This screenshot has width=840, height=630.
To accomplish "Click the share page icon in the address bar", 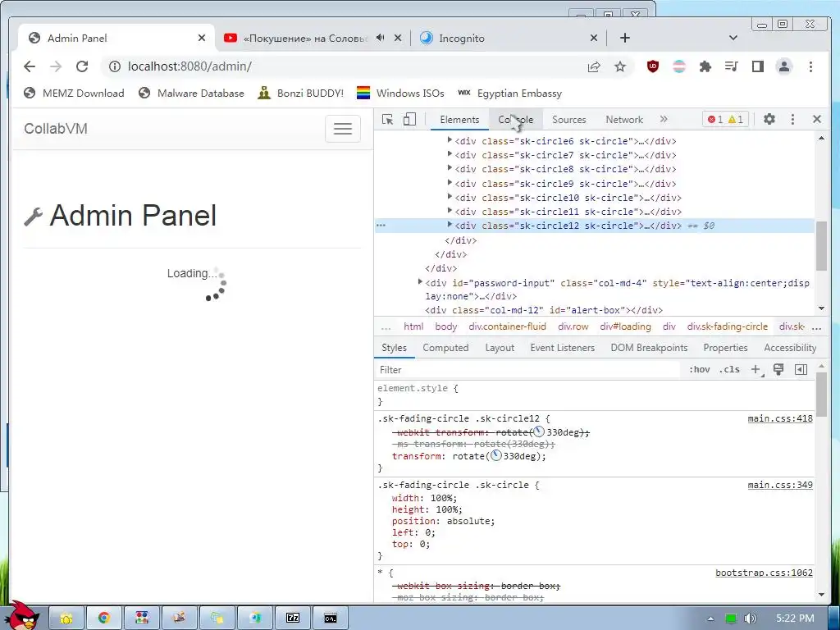I will pyautogui.click(x=594, y=66).
